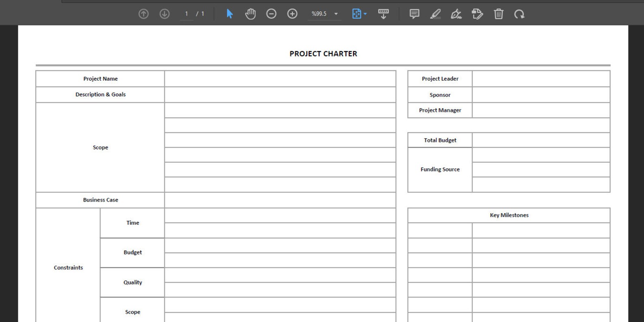644x322 pixels.
Task: Click the %99.5 zoom value field
Action: [319, 14]
